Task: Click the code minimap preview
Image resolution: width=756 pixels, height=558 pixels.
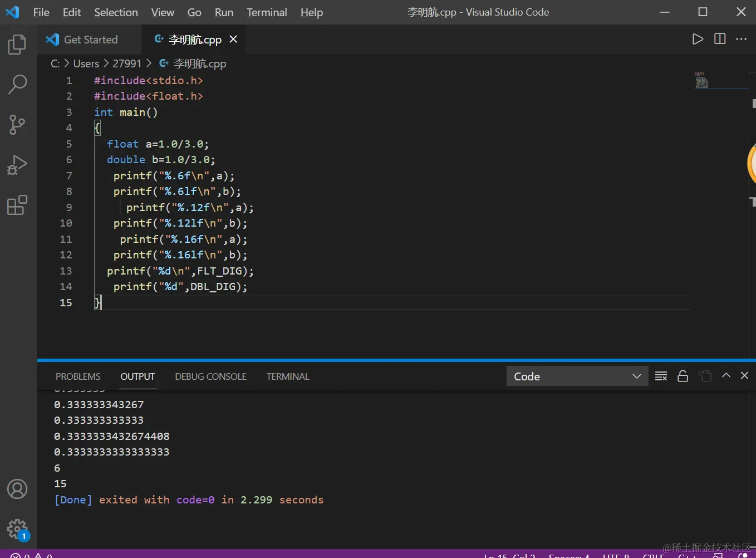Action: click(701, 81)
